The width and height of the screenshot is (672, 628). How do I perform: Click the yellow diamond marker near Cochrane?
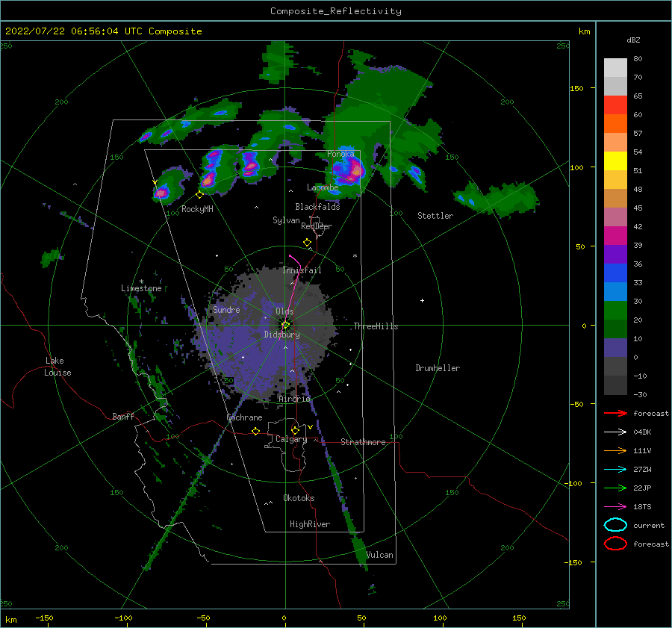tap(255, 431)
